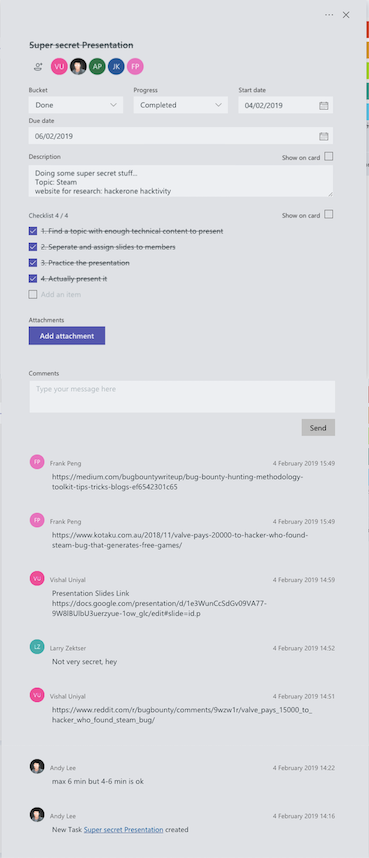Enable Show on card for Checklist
The image size is (369, 858).
coord(328,214)
